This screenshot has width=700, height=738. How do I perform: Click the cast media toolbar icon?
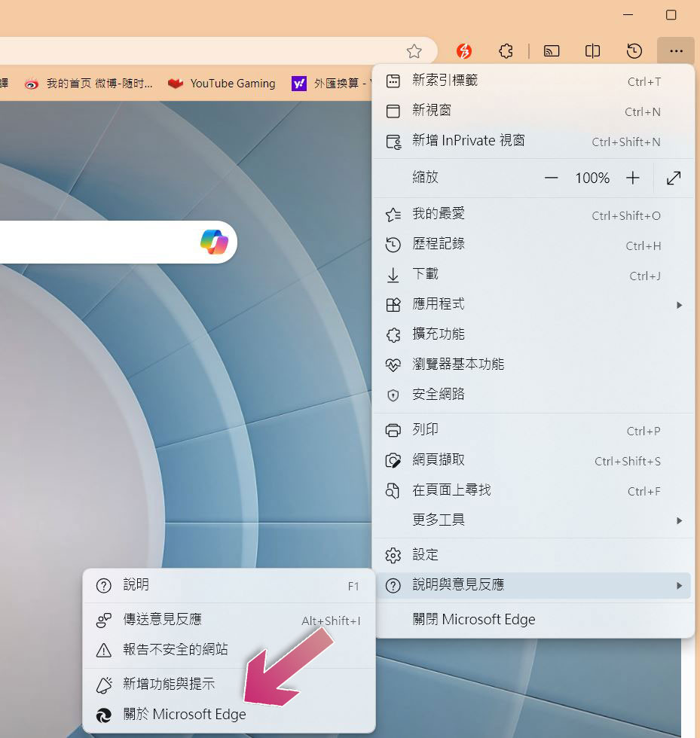pyautogui.click(x=552, y=51)
